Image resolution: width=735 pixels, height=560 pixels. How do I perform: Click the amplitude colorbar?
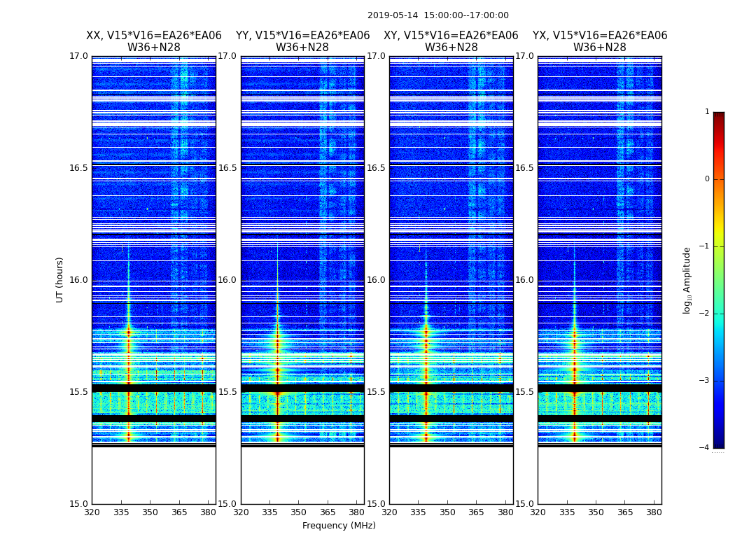pyautogui.click(x=718, y=280)
